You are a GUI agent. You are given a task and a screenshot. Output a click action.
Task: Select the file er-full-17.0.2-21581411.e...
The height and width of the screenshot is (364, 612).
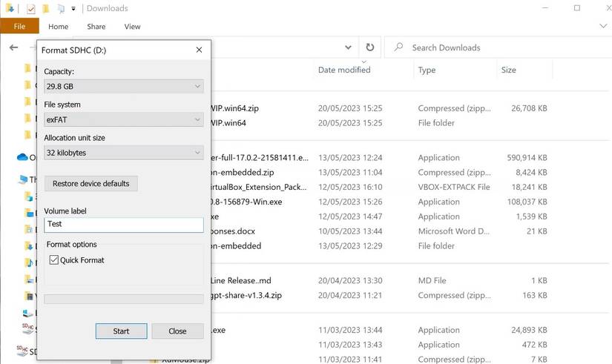click(x=260, y=158)
